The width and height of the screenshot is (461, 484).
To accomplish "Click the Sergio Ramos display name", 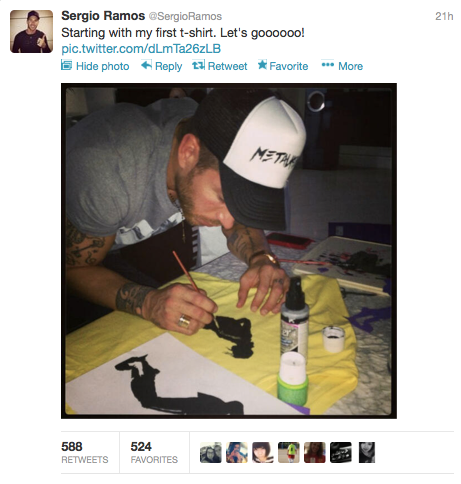I will coord(103,16).
